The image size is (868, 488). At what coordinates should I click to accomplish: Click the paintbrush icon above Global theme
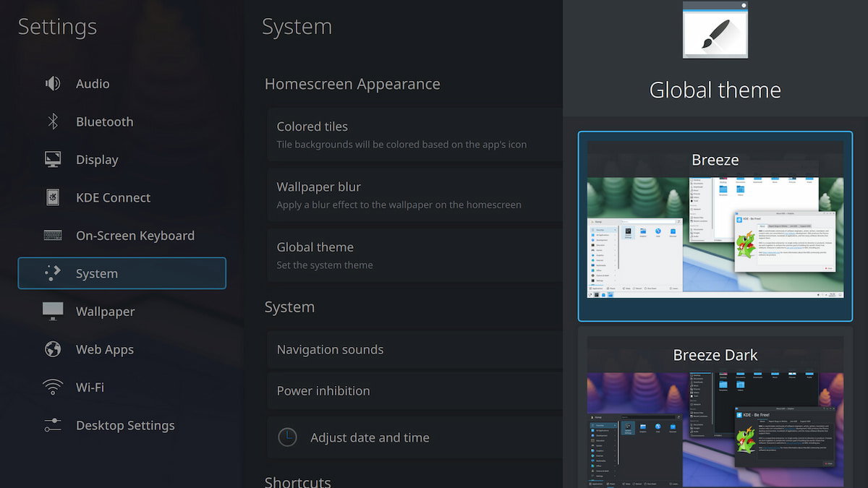715,30
